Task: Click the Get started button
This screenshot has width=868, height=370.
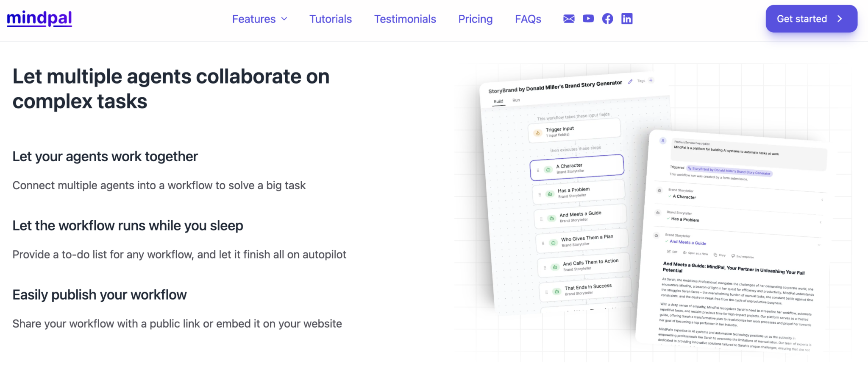Action: pyautogui.click(x=811, y=18)
